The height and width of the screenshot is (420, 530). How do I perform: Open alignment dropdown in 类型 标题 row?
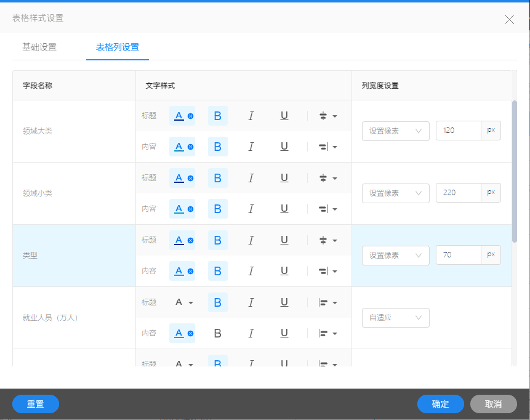[x=327, y=240]
